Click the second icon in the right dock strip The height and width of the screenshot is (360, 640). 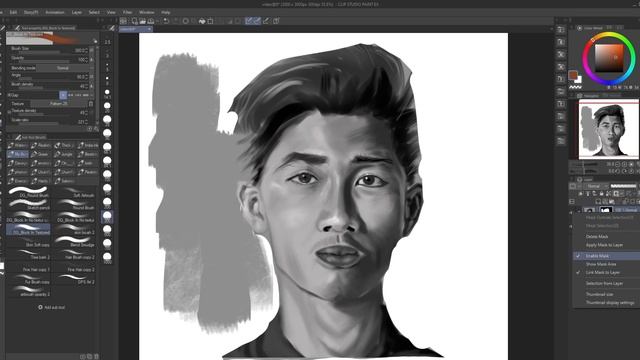click(561, 42)
